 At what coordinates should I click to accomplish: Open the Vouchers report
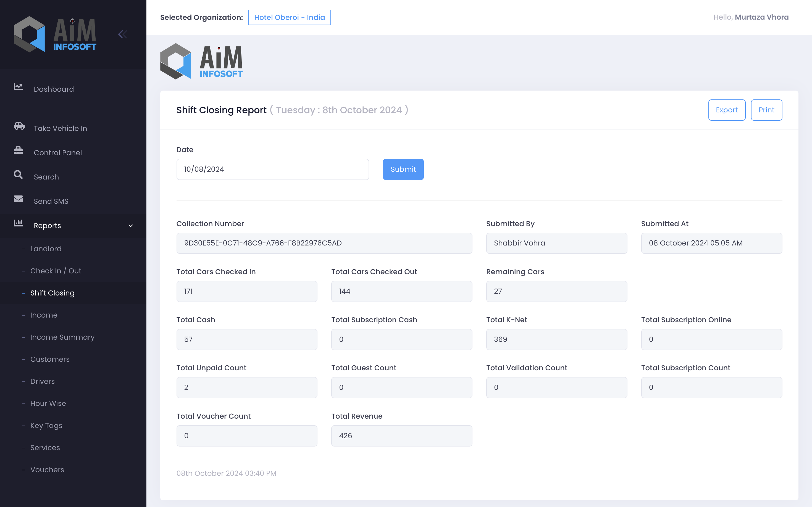click(x=73, y=470)
